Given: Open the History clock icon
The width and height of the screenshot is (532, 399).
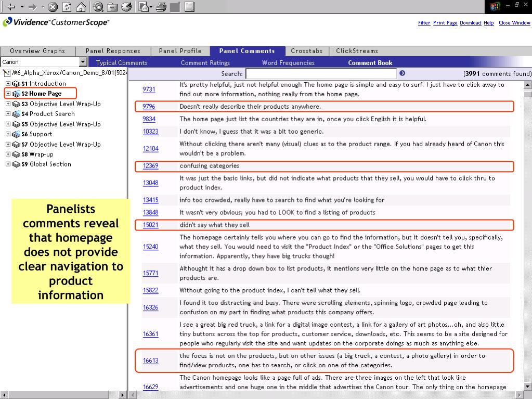Looking at the screenshot, I should (126, 7).
